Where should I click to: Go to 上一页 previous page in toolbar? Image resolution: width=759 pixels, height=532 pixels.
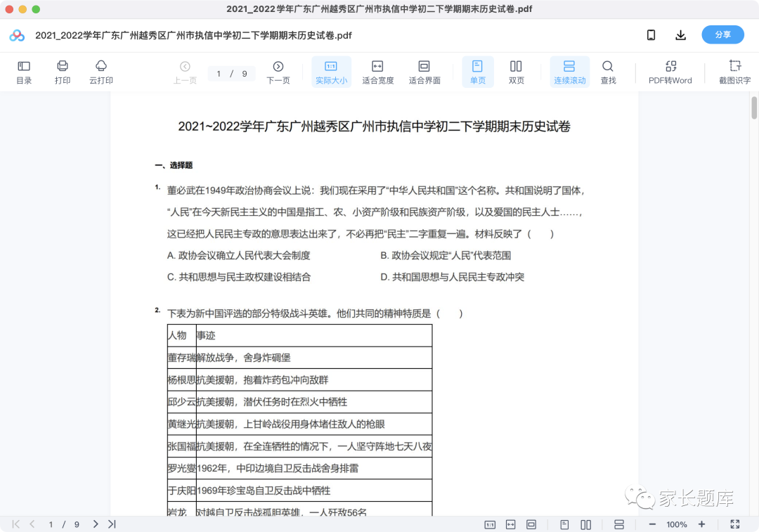click(185, 72)
